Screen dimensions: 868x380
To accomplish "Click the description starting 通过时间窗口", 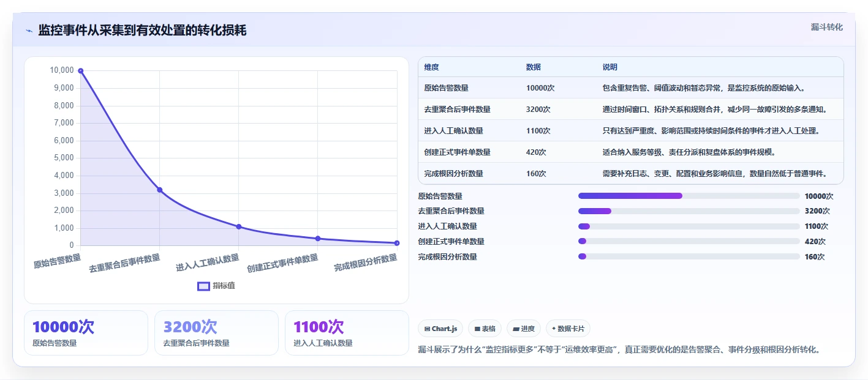I will (716, 110).
